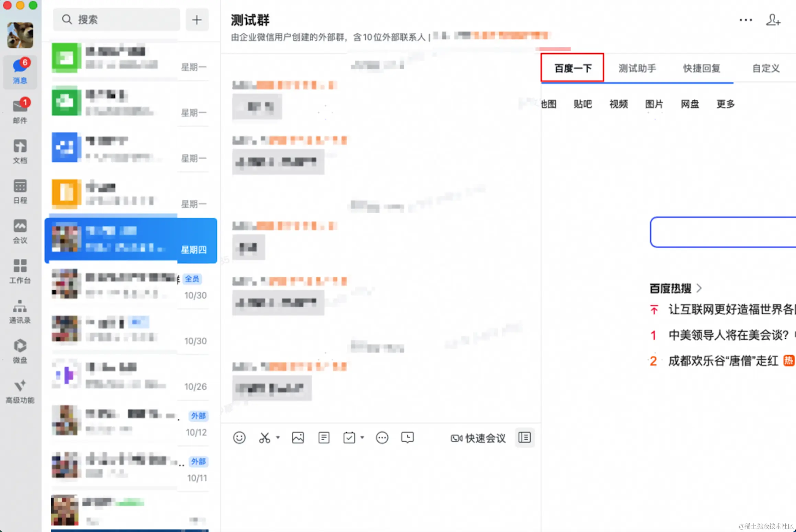Click the scissors screenshot tool icon
Viewport: 796px width, 532px height.
tap(264, 438)
